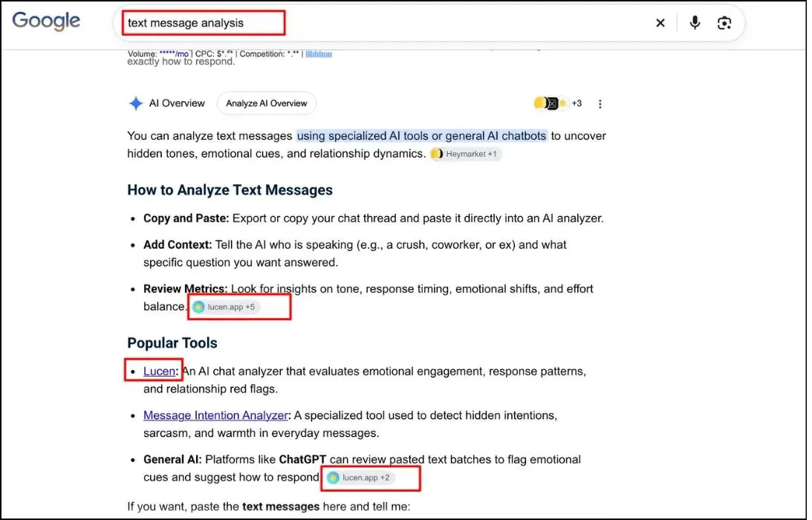Follow the Message Intention Analyzer link

point(215,415)
